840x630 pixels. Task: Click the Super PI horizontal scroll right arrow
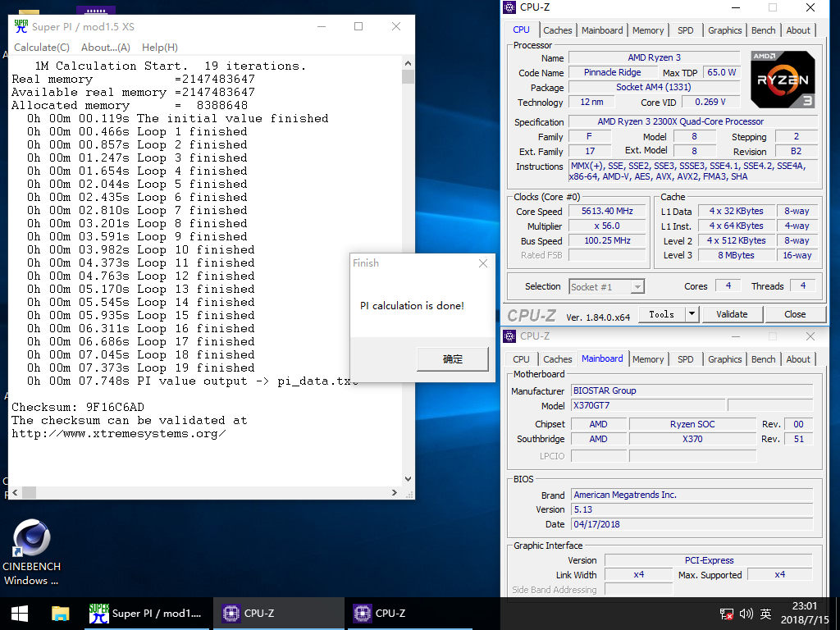coord(395,492)
